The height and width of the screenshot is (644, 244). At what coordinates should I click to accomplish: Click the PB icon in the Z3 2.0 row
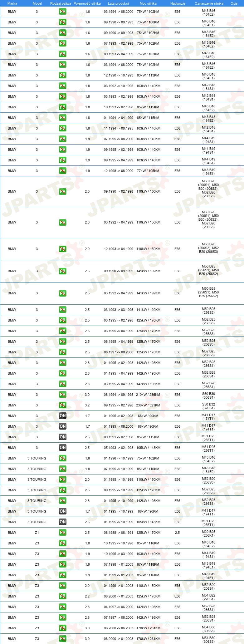click(62, 586)
